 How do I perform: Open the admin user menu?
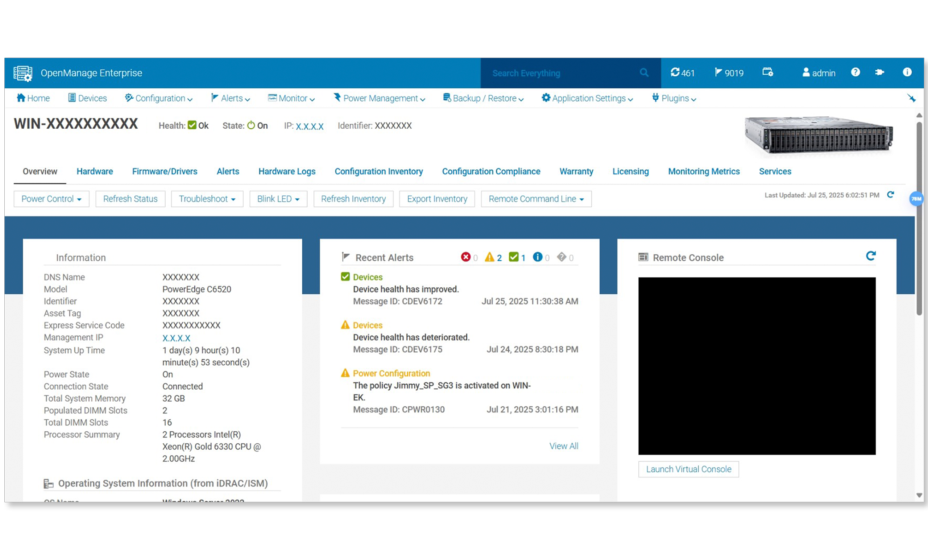point(819,73)
